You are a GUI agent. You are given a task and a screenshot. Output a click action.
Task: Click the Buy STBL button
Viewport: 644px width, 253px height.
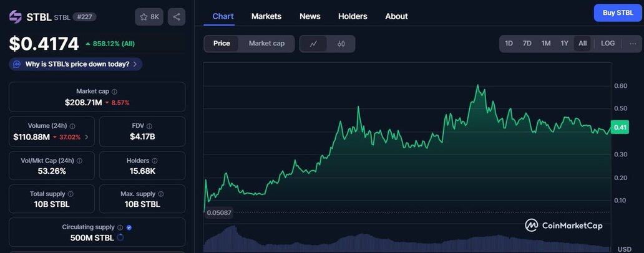[618, 13]
